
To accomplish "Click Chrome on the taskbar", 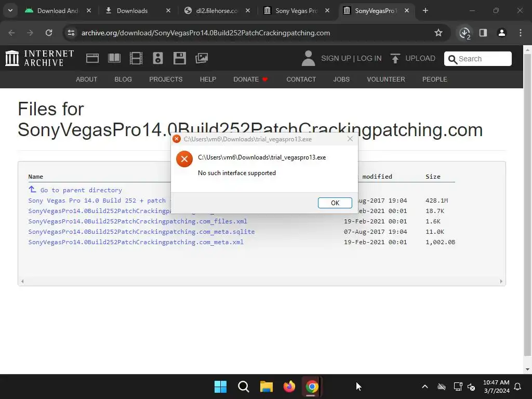I will click(x=312, y=387).
